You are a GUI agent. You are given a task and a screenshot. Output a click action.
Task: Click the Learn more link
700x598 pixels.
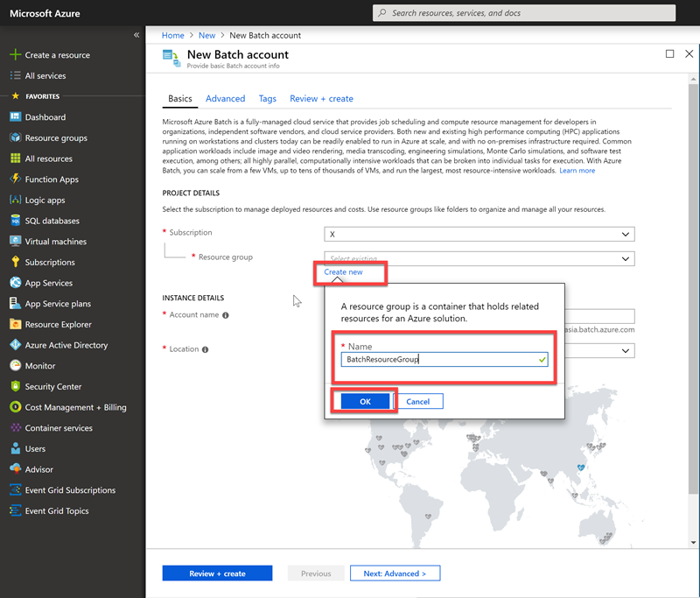pos(577,171)
